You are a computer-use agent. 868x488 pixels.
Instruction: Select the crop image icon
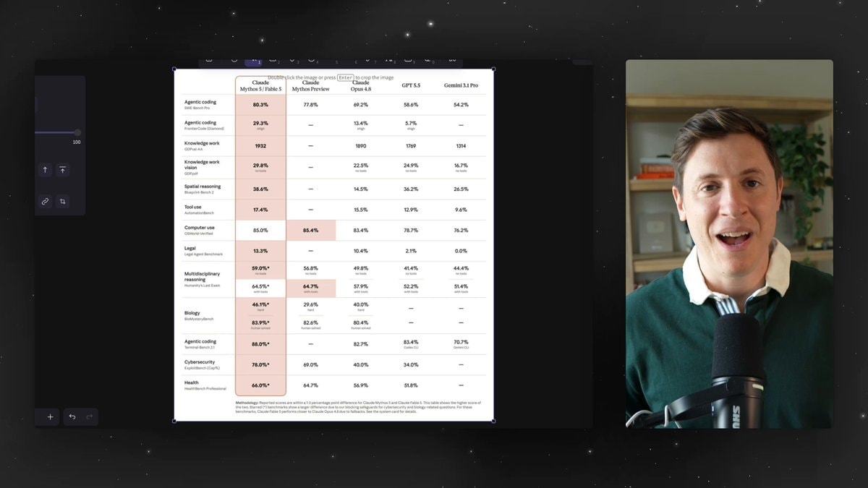click(63, 202)
